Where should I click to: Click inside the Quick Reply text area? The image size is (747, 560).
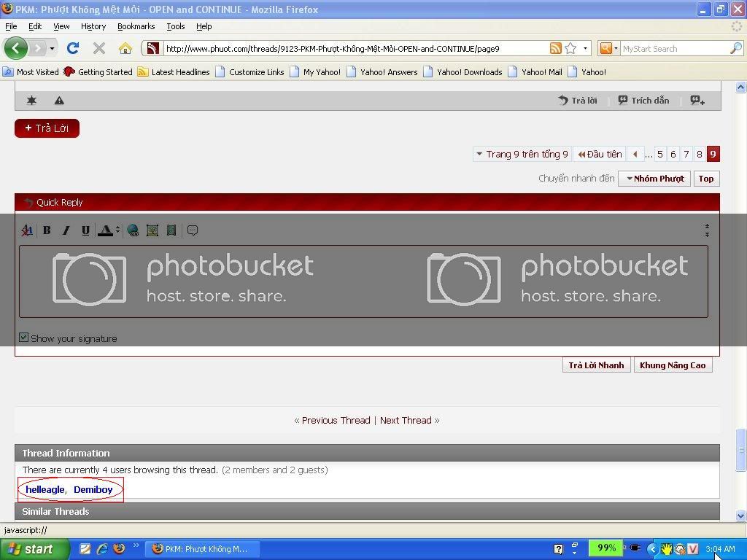tap(363, 281)
